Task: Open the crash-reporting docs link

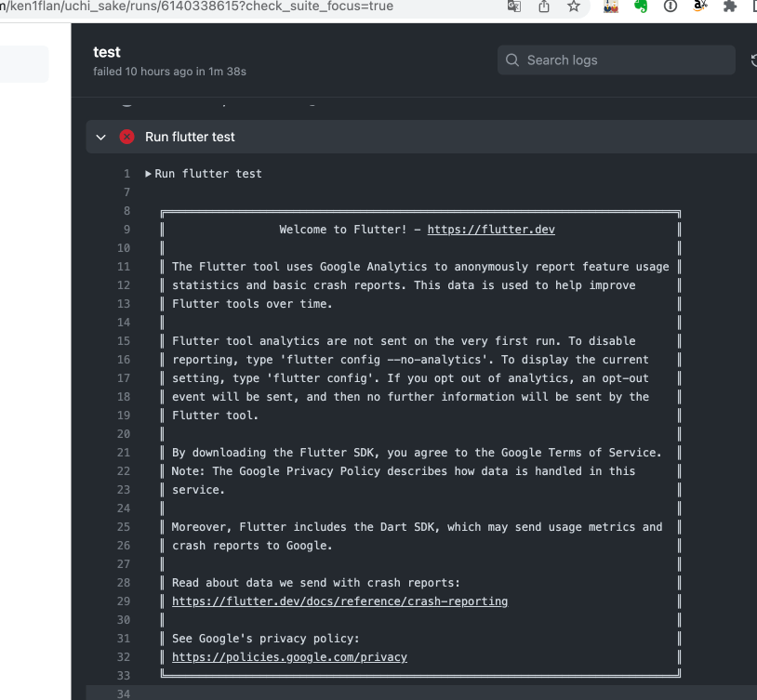Action: (x=339, y=601)
